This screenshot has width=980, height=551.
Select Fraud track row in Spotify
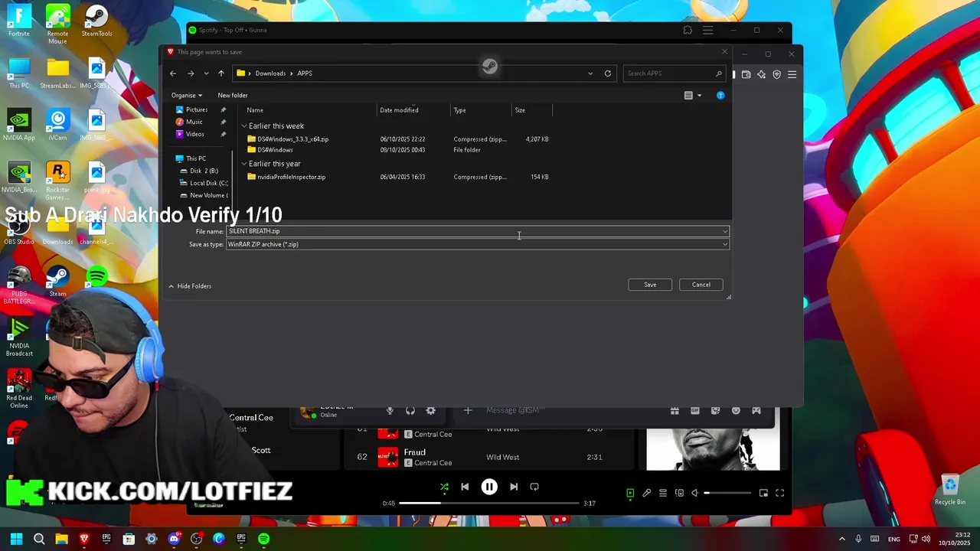tap(488, 457)
